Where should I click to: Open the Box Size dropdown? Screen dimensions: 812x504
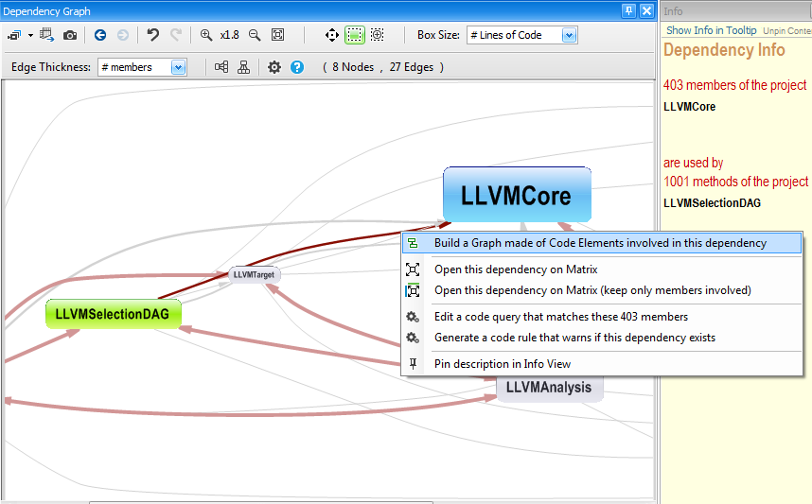569,35
